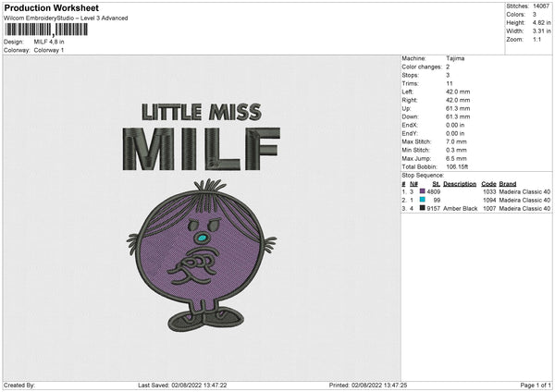555x392 pixels.
Task: Click the stitch count 9157
Action: pos(434,209)
